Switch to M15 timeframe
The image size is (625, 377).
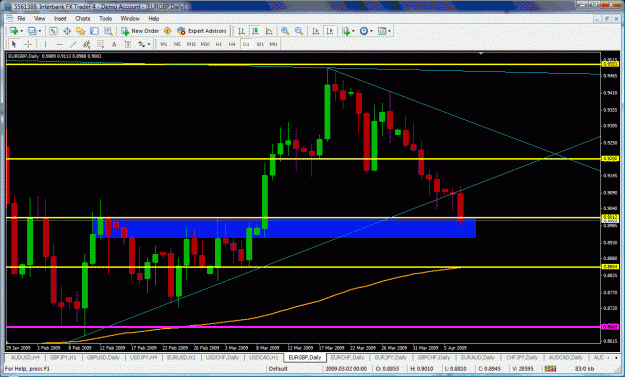pos(191,44)
